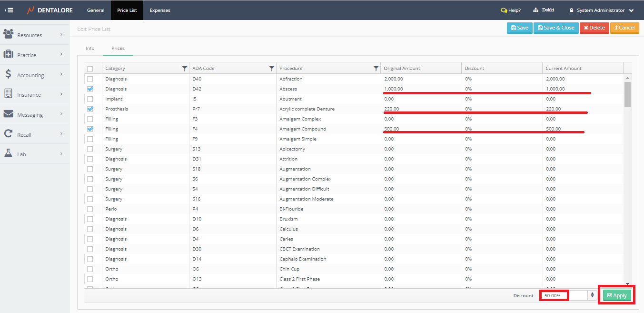Open the Insurance building icon
Screen dimensions: 644x313
coord(8,94)
